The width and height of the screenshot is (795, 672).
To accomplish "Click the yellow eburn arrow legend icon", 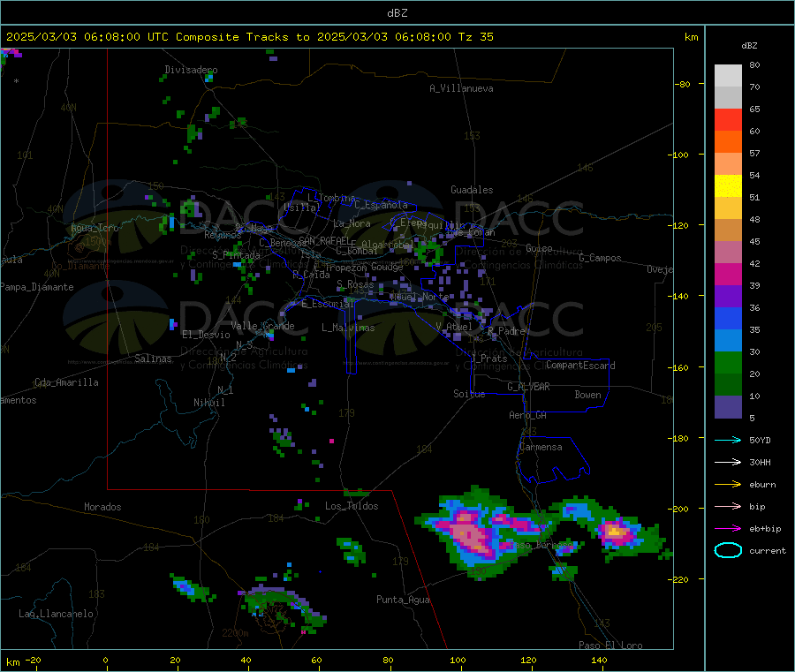I will tap(728, 485).
